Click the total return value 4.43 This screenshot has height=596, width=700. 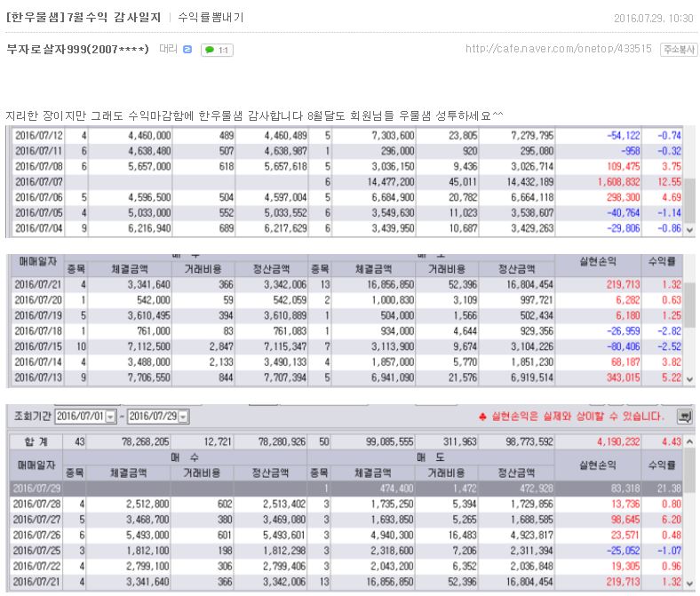pos(672,442)
